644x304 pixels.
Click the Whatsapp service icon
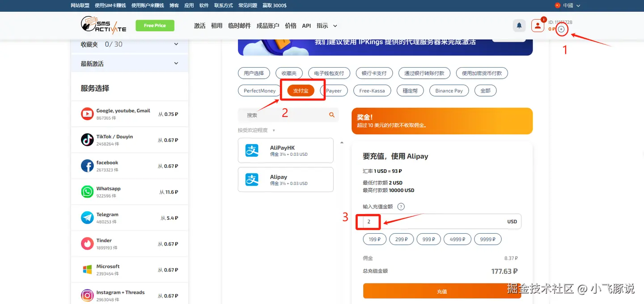click(87, 192)
